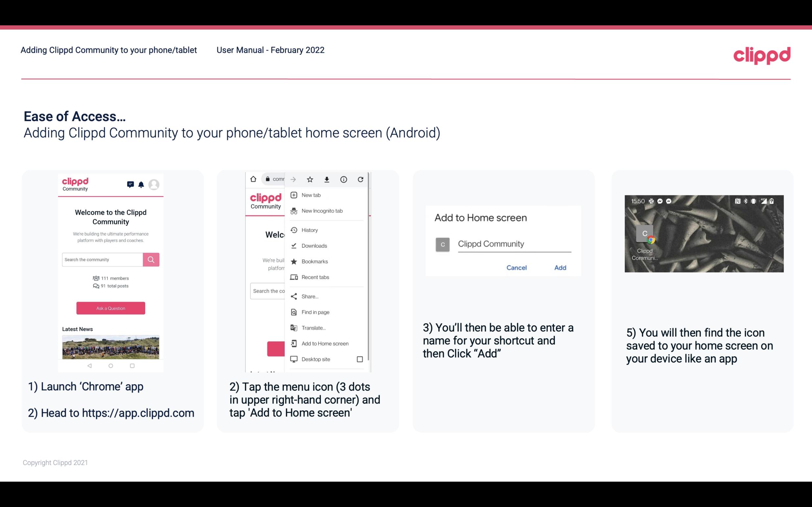Click the search icon in community search bar
812x507 pixels.
click(150, 259)
